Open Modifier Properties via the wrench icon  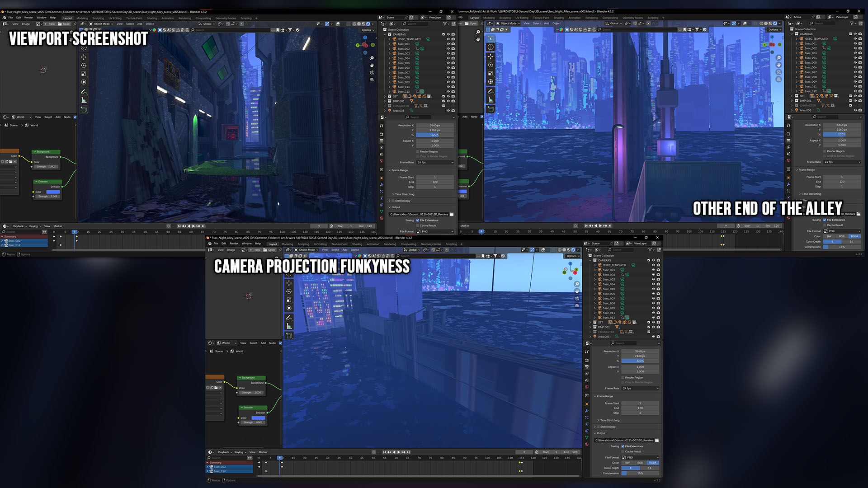click(x=382, y=184)
